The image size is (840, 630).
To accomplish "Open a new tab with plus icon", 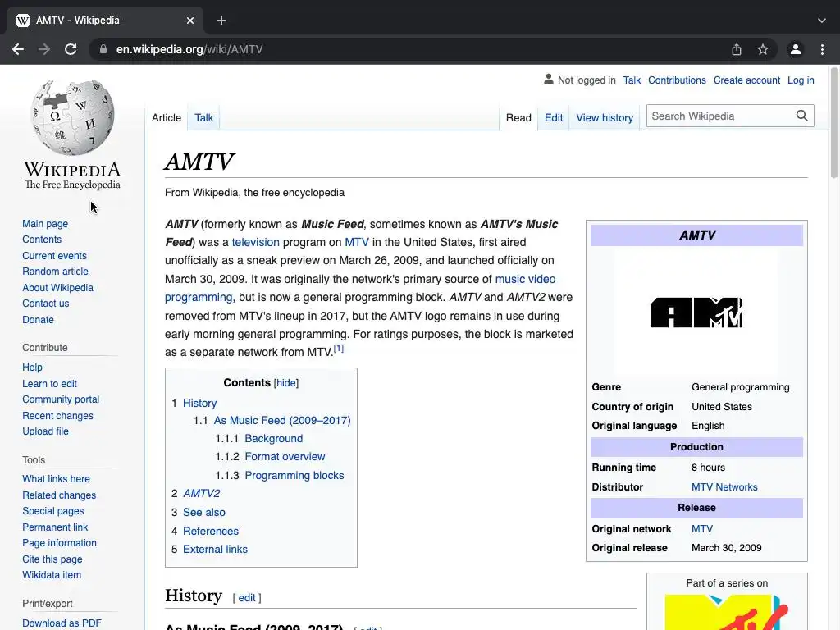I will tap(221, 21).
